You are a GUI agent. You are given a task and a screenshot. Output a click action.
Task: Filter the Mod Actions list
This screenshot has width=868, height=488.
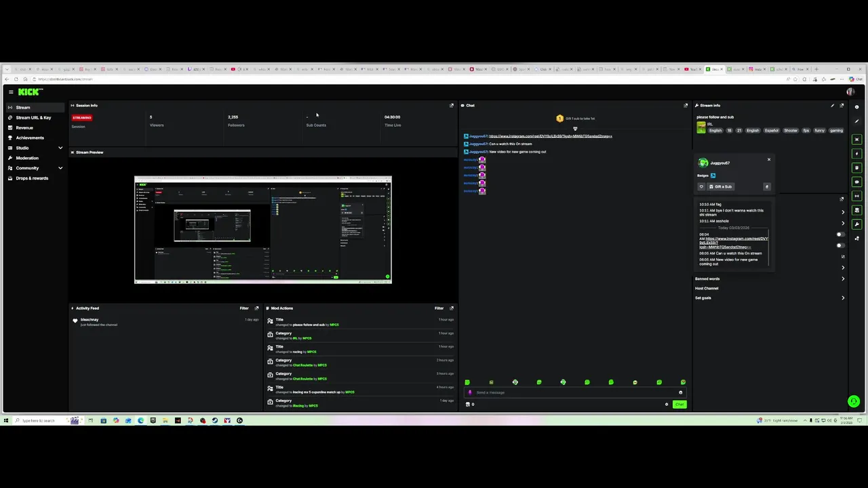[439, 308]
